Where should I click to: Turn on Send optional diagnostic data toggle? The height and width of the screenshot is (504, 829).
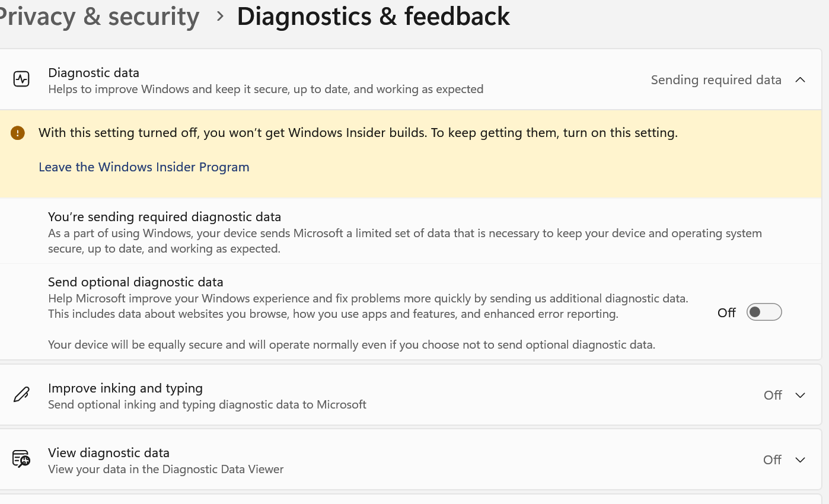pos(764,312)
